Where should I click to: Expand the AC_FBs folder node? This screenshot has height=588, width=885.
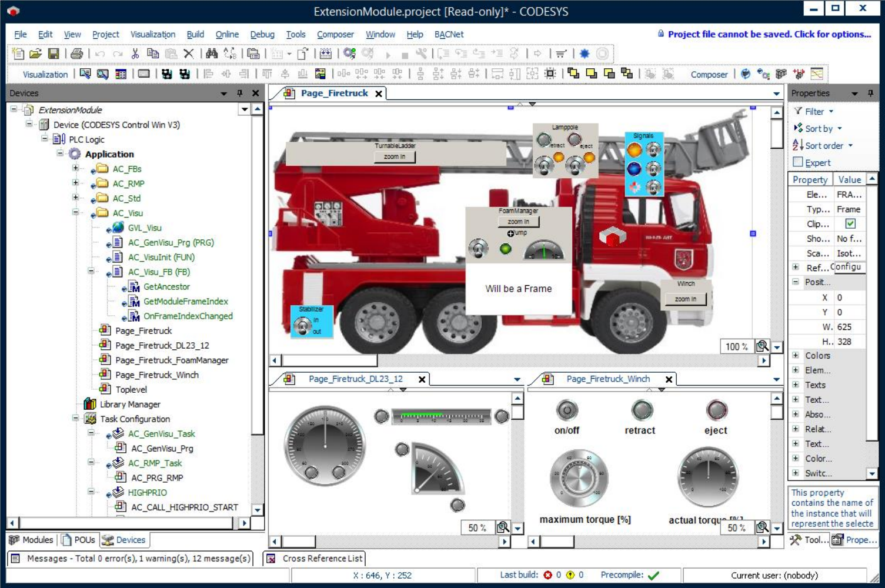(x=76, y=169)
